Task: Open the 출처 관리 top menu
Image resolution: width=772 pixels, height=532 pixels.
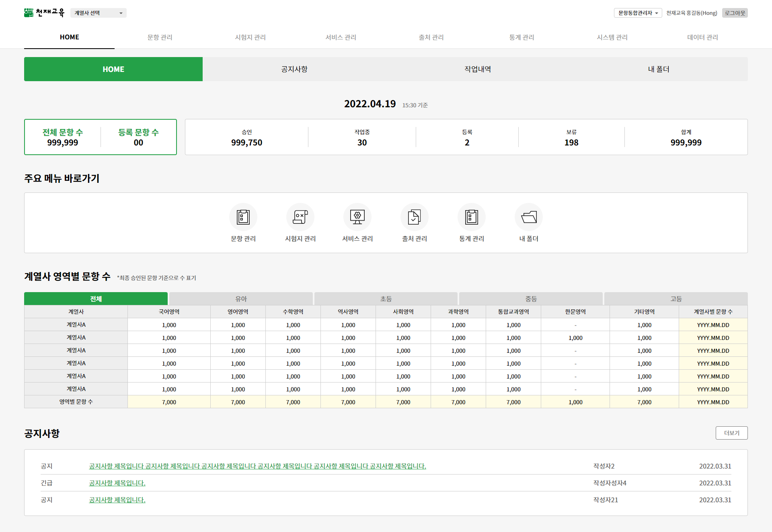Action: tap(431, 37)
